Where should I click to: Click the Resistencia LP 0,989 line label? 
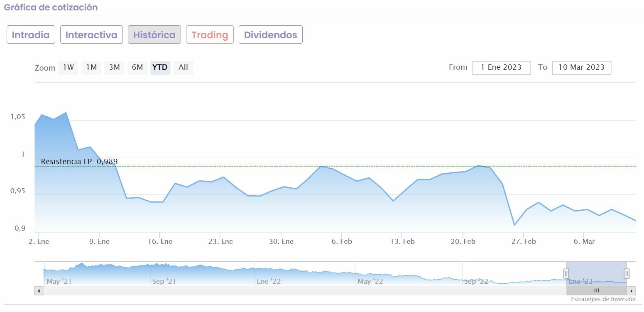click(x=79, y=162)
